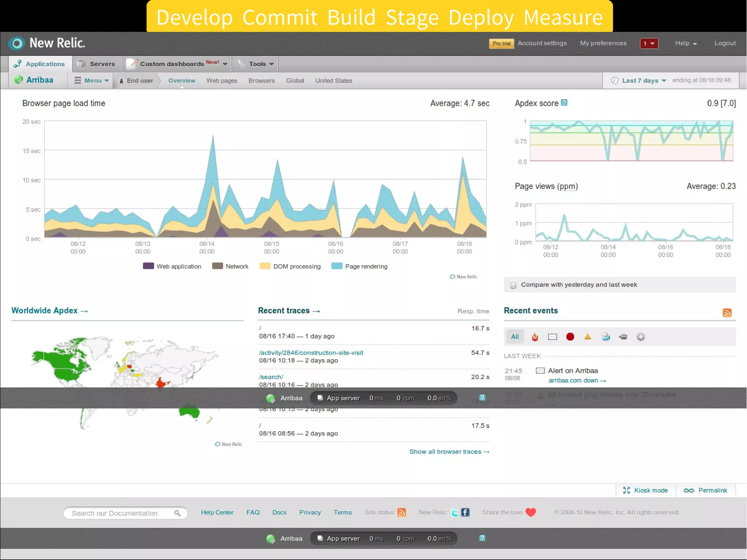Expand the Help dropdown
The width and height of the screenshot is (747, 560).
(686, 43)
